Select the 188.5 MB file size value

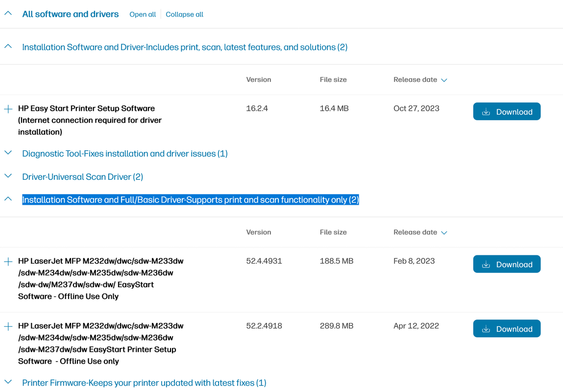pos(337,261)
